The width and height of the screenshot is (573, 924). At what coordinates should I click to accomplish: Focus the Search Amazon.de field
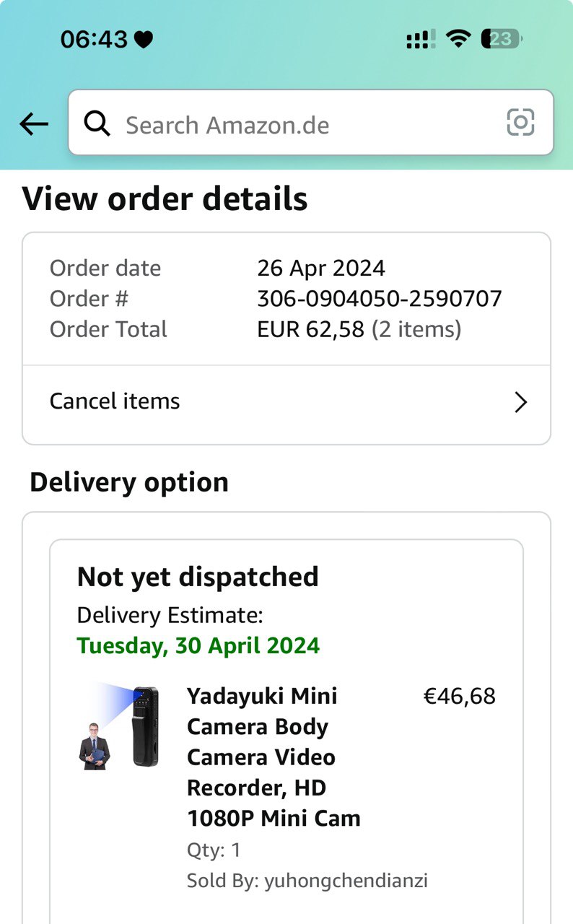tap(303, 125)
